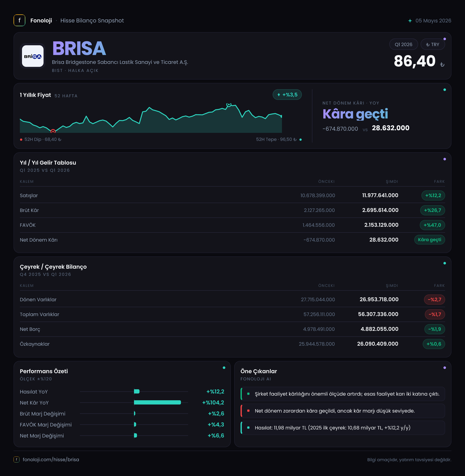Click the "Performans Özeti" title
Screen dimensions: 465x476
click(x=44, y=371)
